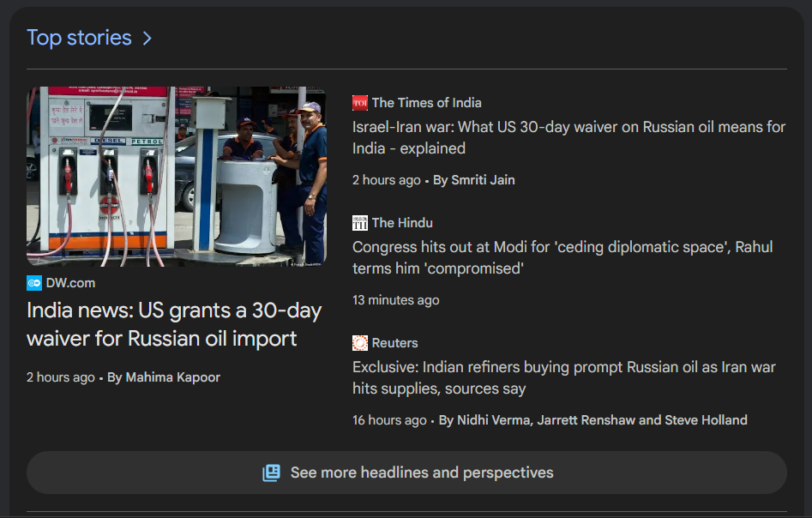Click the byline By Mahima Kapoor
This screenshot has height=518, width=812.
click(x=164, y=377)
